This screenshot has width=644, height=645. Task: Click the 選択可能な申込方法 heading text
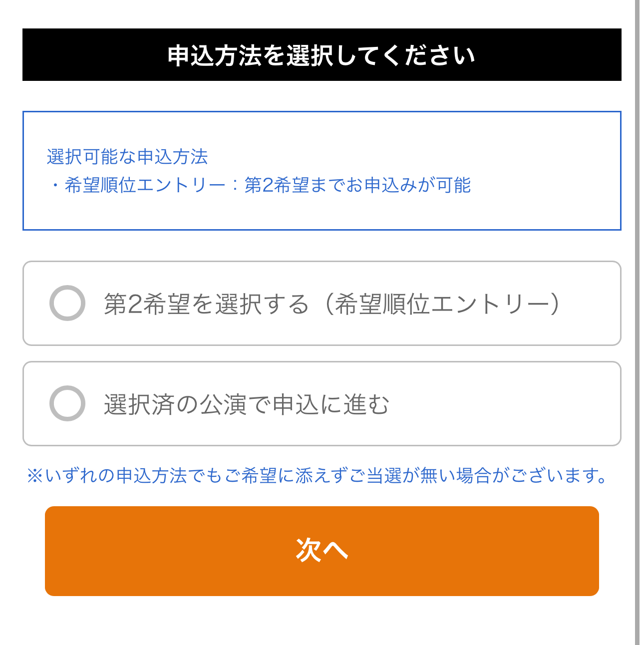127,157
